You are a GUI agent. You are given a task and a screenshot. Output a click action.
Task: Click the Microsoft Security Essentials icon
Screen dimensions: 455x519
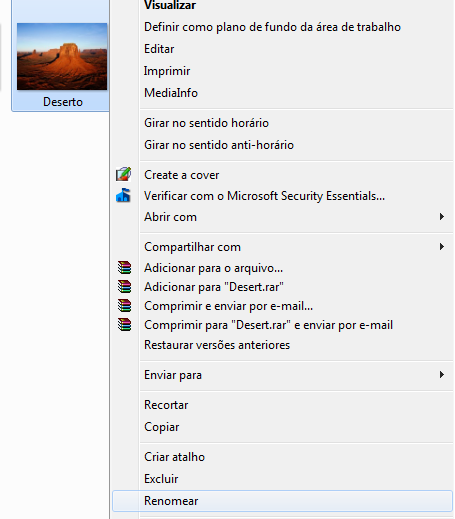pos(123,195)
